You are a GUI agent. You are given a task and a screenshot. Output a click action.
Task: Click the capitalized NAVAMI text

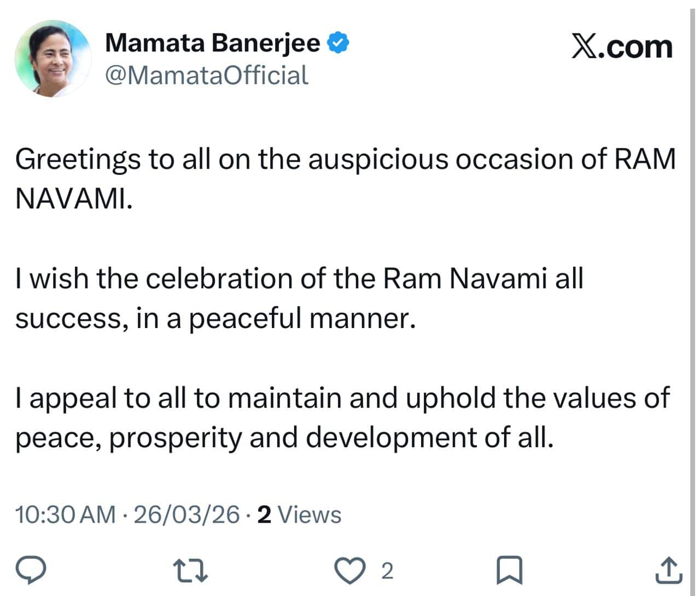pyautogui.click(x=73, y=200)
